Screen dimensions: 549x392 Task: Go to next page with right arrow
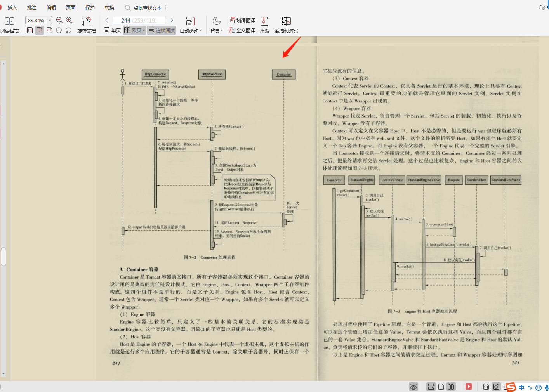[x=172, y=20]
